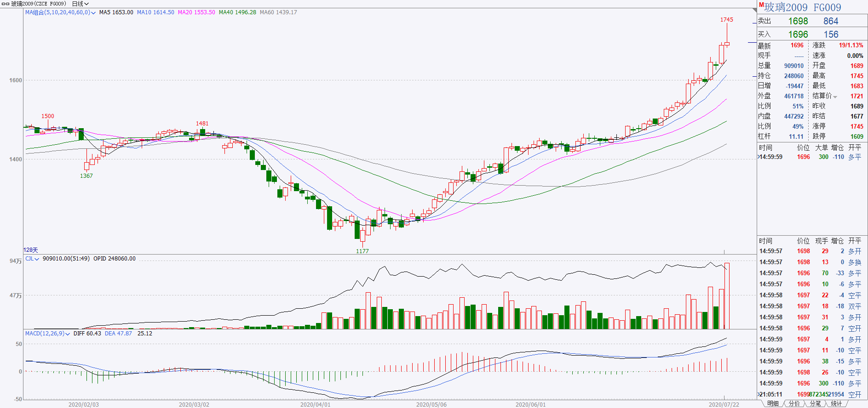Click the DEA 47.87 MACD value
The width and height of the screenshot is (868, 408).
pos(118,334)
